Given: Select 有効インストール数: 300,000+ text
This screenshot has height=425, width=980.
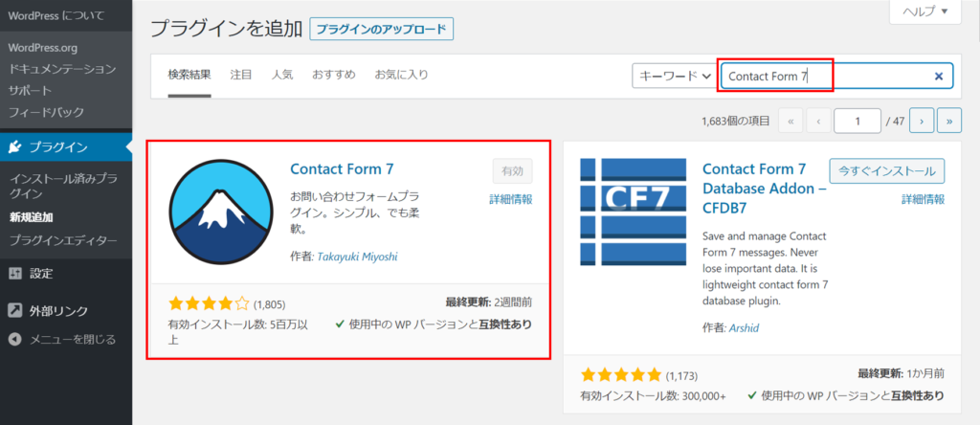Looking at the screenshot, I should (653, 395).
